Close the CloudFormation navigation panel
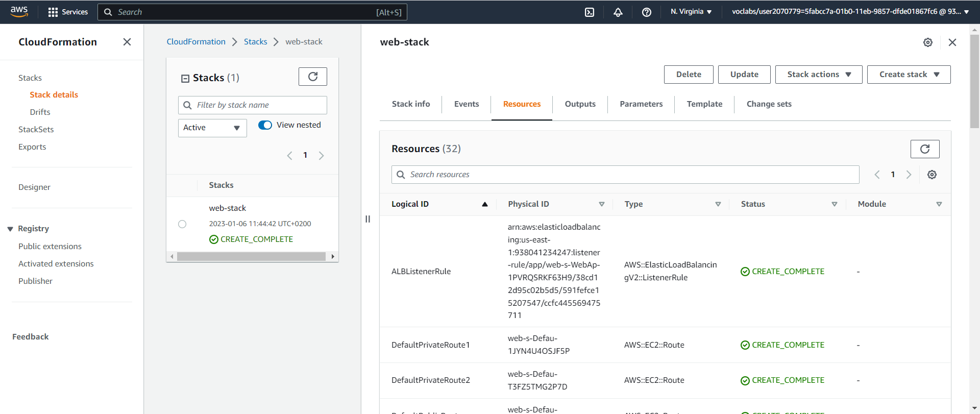 click(127, 42)
